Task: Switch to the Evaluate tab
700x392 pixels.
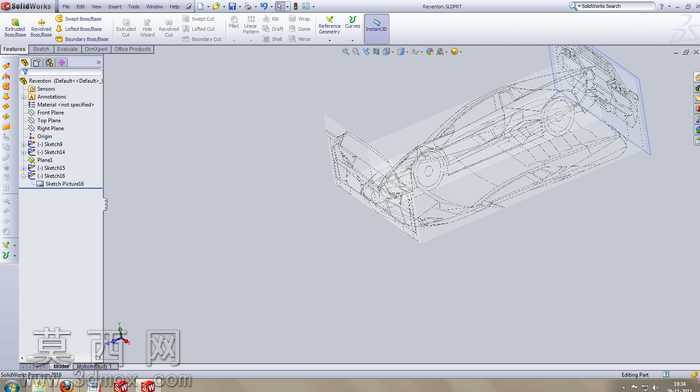Action: pyautogui.click(x=67, y=49)
